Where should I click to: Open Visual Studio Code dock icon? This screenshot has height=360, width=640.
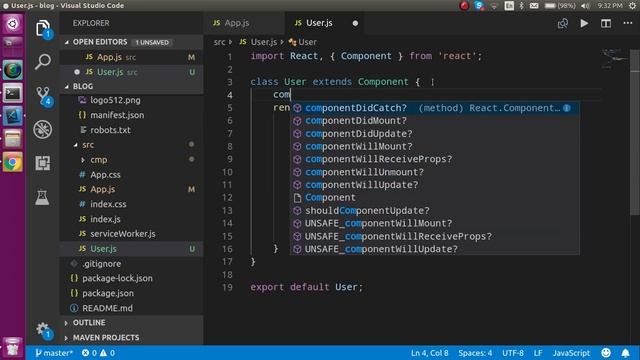coord(13,116)
